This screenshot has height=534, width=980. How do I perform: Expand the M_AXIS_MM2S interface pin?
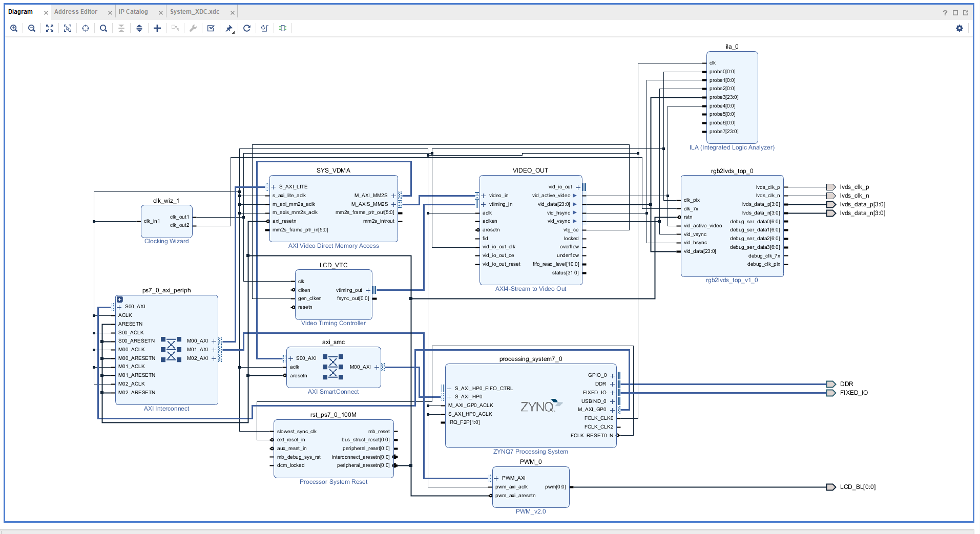[x=393, y=204]
